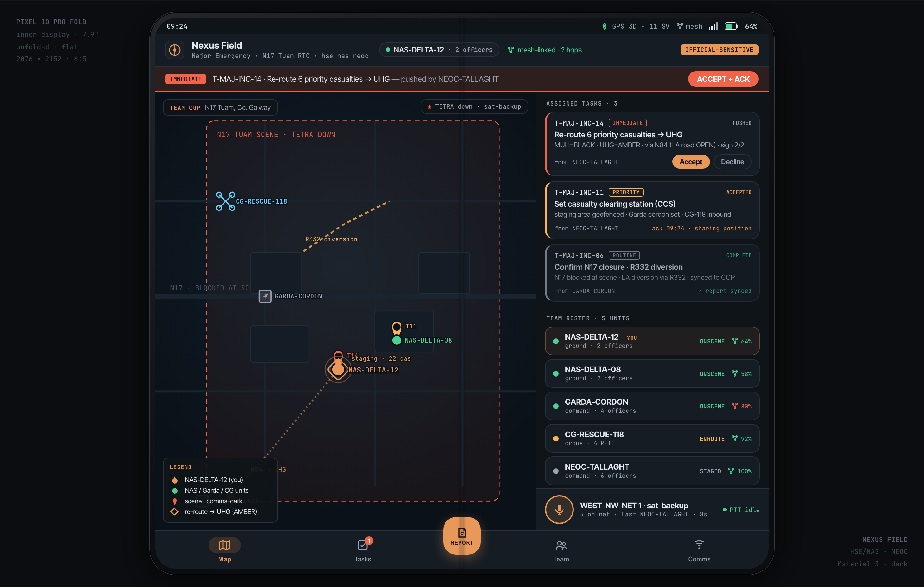924x587 pixels.
Task: Click the battery icon in status bar
Action: [x=731, y=26]
